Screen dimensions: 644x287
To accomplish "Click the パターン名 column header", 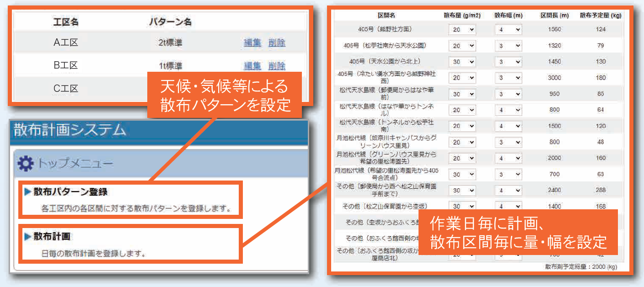I will pyautogui.click(x=170, y=21).
